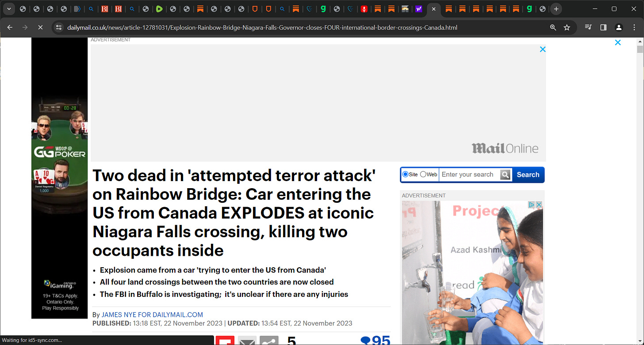Image resolution: width=644 pixels, height=345 pixels.
Task: Switch to the blue arrow-tag icon tab
Action: (77, 9)
